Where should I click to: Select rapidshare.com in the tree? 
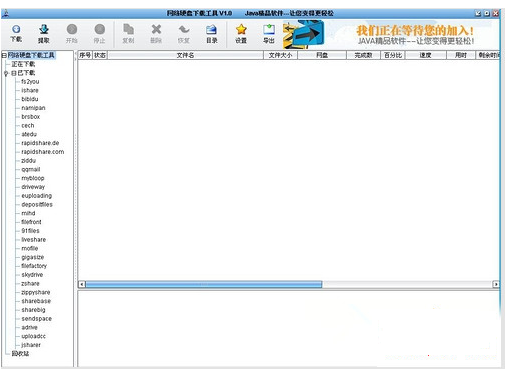pyautogui.click(x=43, y=152)
